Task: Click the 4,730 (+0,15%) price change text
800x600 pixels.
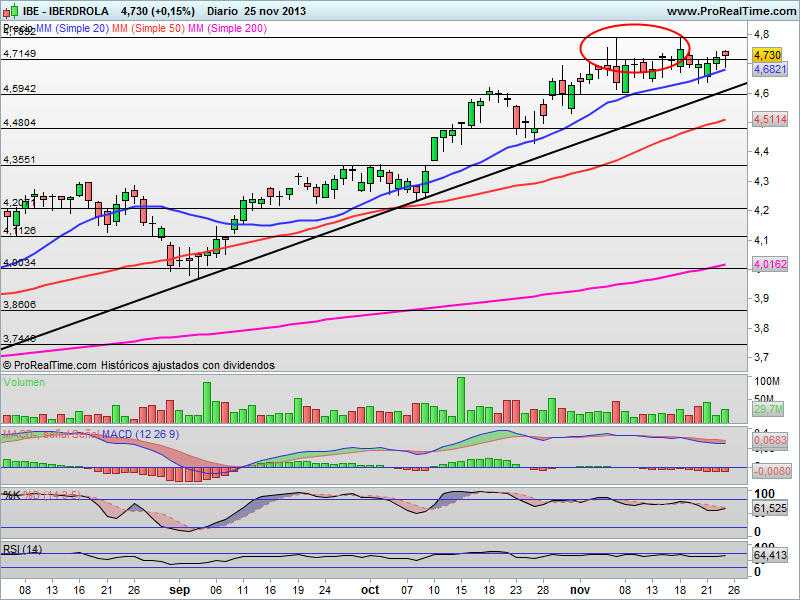Action: 158,11
